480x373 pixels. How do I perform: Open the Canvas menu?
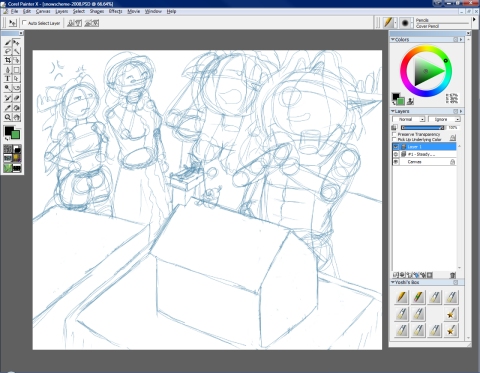43,11
